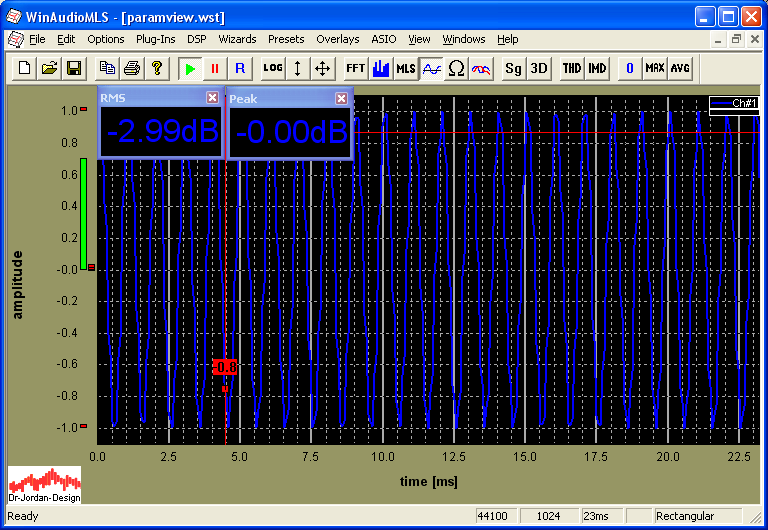Toggle the LOG axis scaling button

(273, 68)
